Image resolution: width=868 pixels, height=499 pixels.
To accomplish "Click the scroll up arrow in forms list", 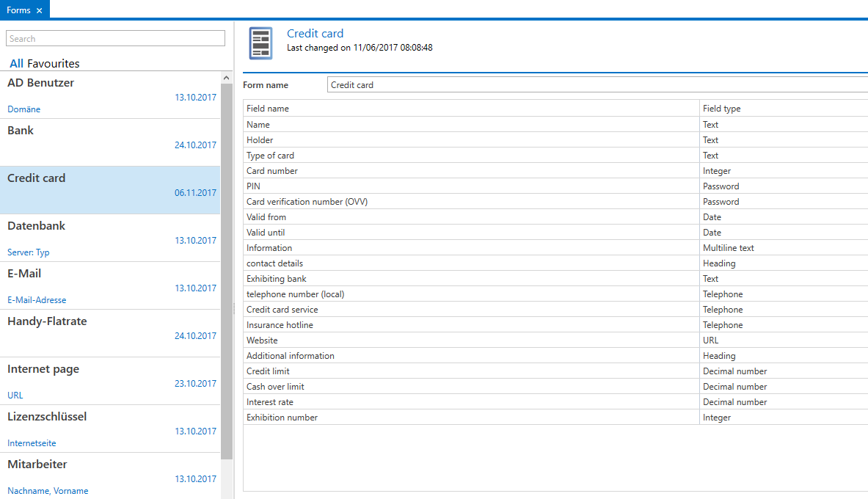I will click(x=227, y=78).
